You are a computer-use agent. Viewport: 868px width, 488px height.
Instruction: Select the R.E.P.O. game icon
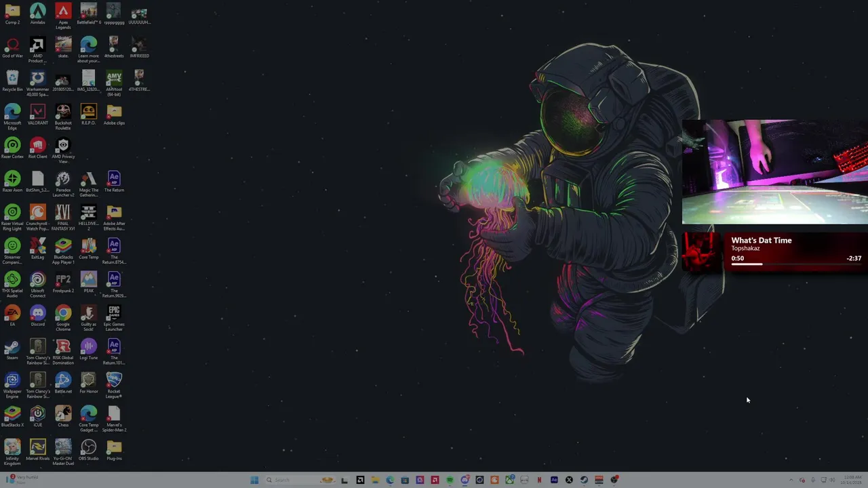click(x=89, y=115)
